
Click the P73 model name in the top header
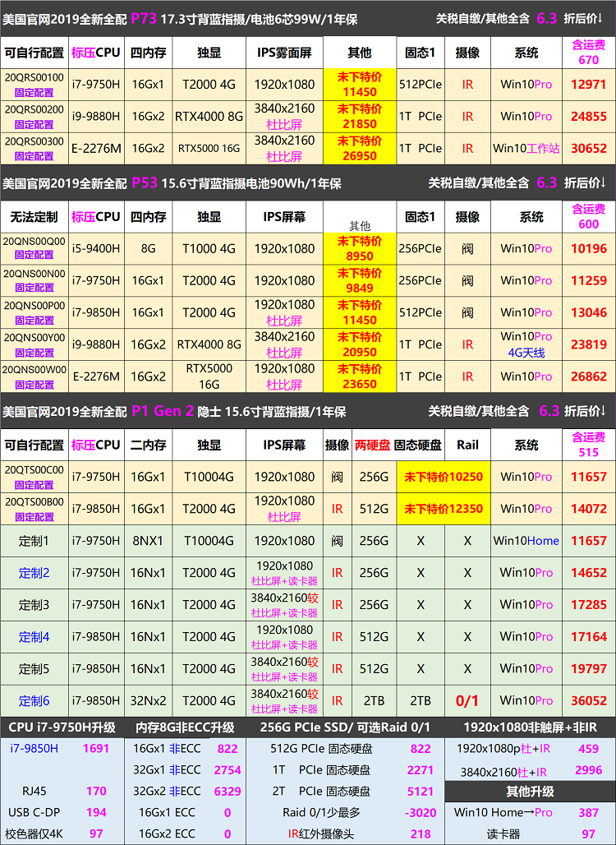[x=143, y=18]
